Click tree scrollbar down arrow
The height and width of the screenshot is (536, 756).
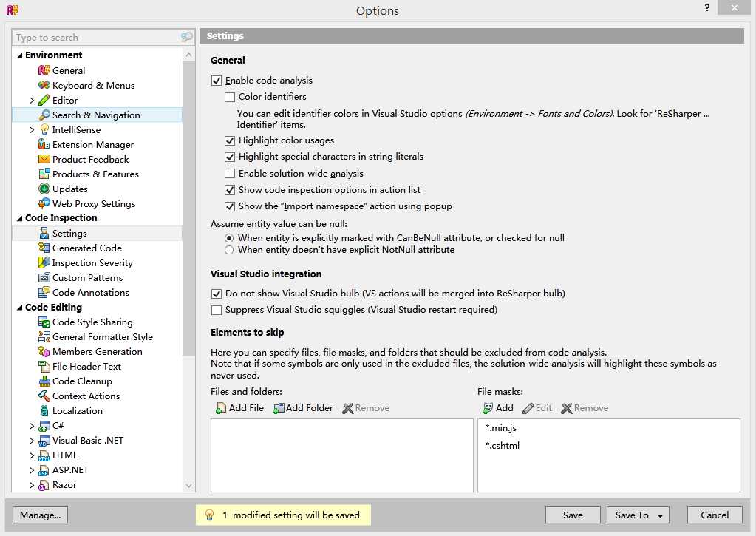188,485
